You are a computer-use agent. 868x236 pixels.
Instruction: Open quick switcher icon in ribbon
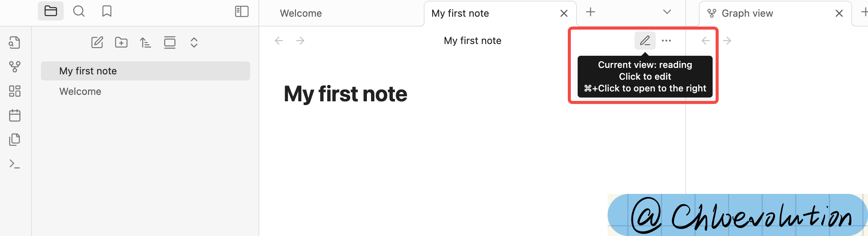tap(15, 42)
